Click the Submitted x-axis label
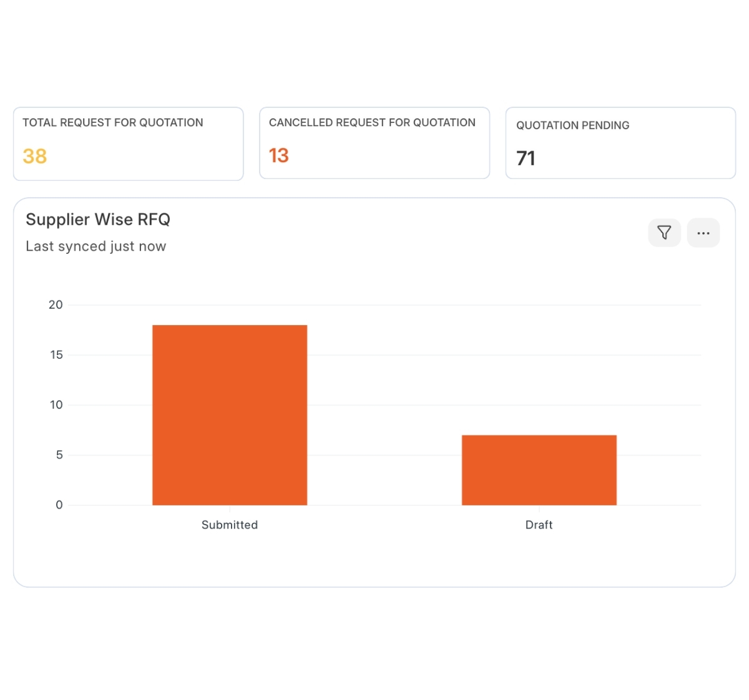 (230, 525)
